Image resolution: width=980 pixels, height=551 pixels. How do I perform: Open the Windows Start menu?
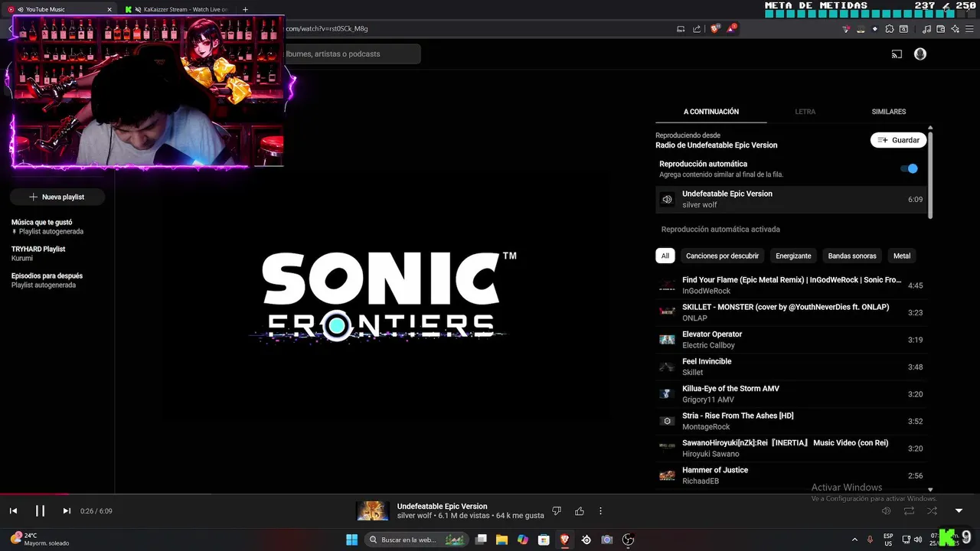pyautogui.click(x=351, y=540)
